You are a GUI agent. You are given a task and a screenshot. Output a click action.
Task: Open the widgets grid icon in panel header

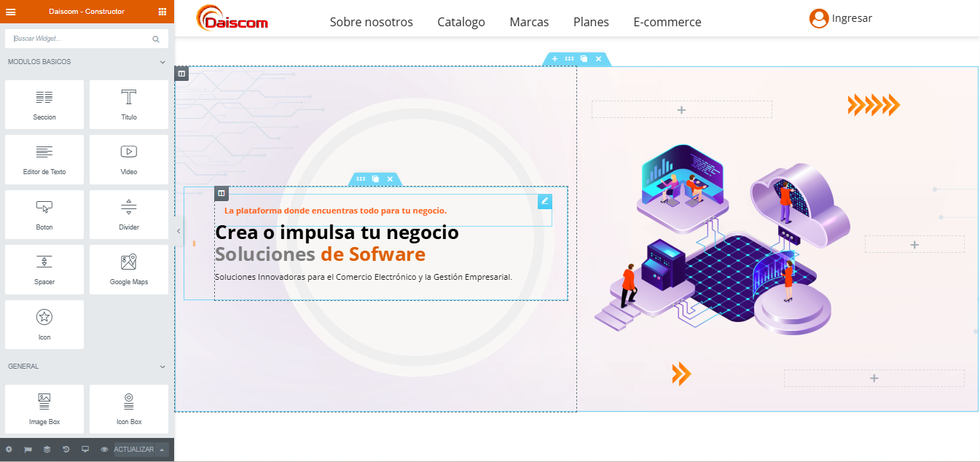pos(162,12)
